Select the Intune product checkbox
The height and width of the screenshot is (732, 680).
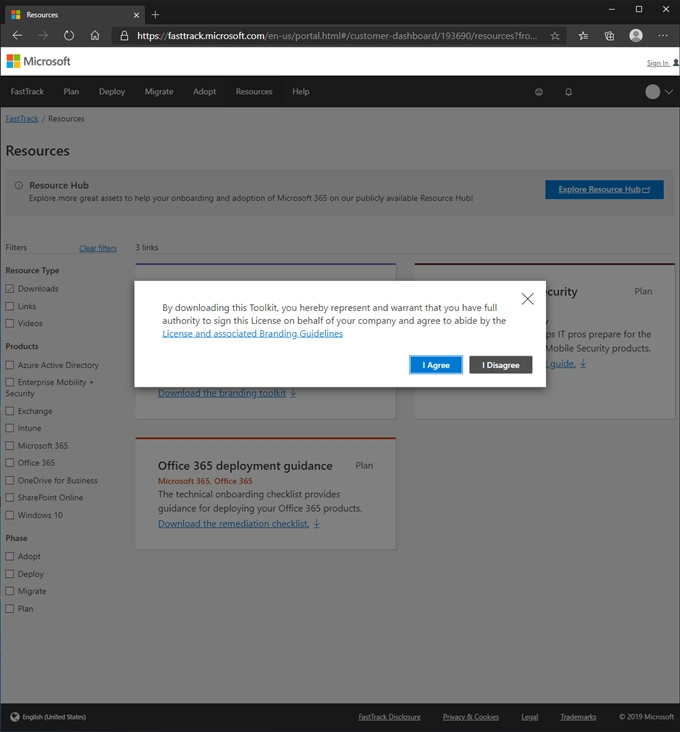(x=10, y=428)
